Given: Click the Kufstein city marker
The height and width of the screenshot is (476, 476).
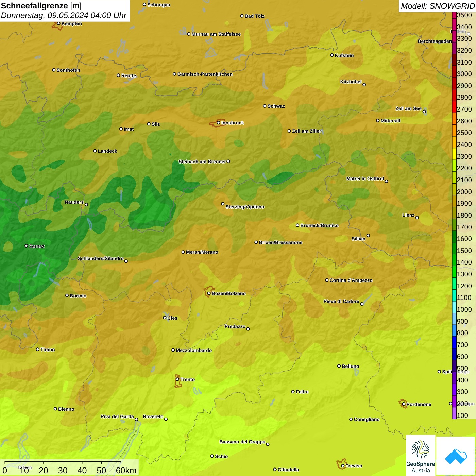Looking at the screenshot, I should (x=332, y=55).
